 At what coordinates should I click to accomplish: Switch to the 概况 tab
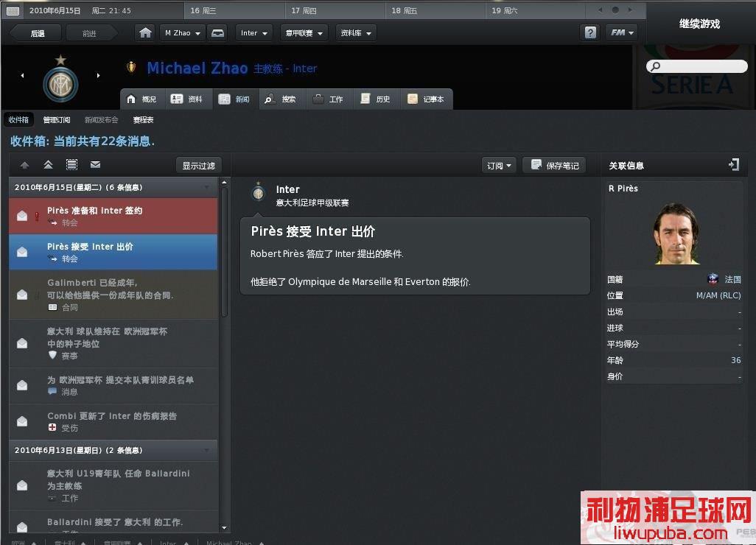click(142, 99)
